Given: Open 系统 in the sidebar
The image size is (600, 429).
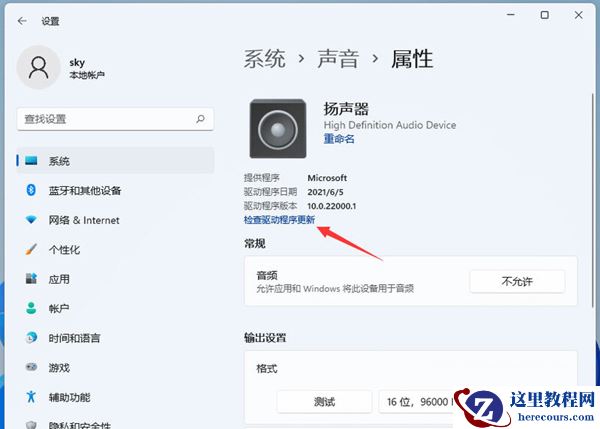Looking at the screenshot, I should (115, 161).
